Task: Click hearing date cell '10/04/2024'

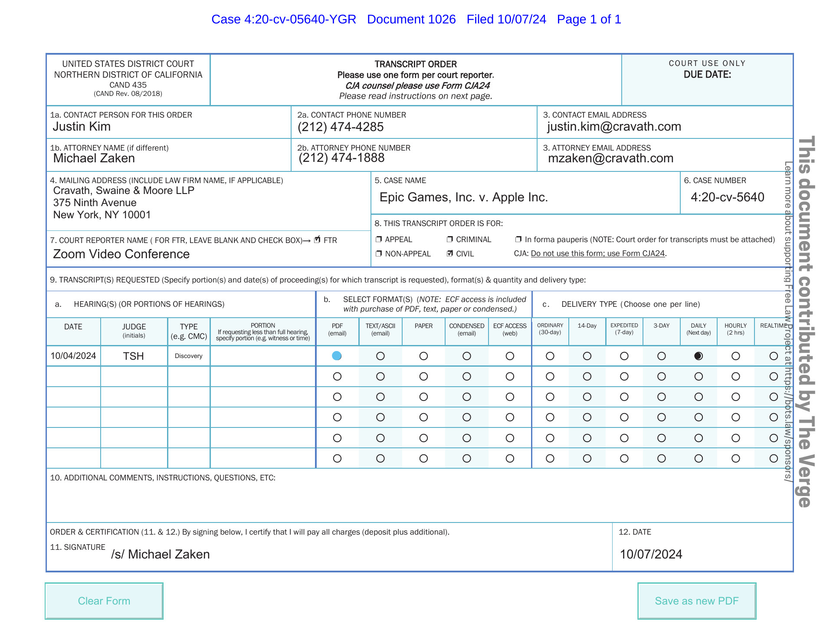Action: pyautogui.click(x=73, y=356)
